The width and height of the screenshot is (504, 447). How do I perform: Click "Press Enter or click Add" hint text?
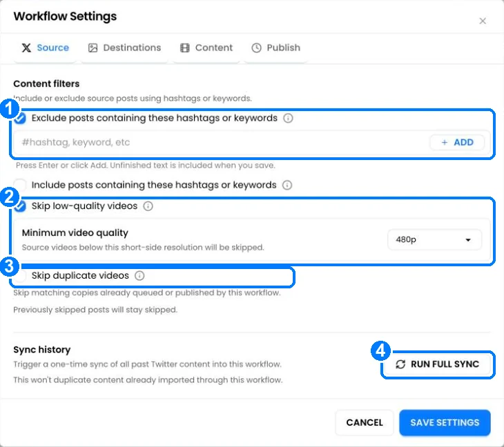(146, 166)
